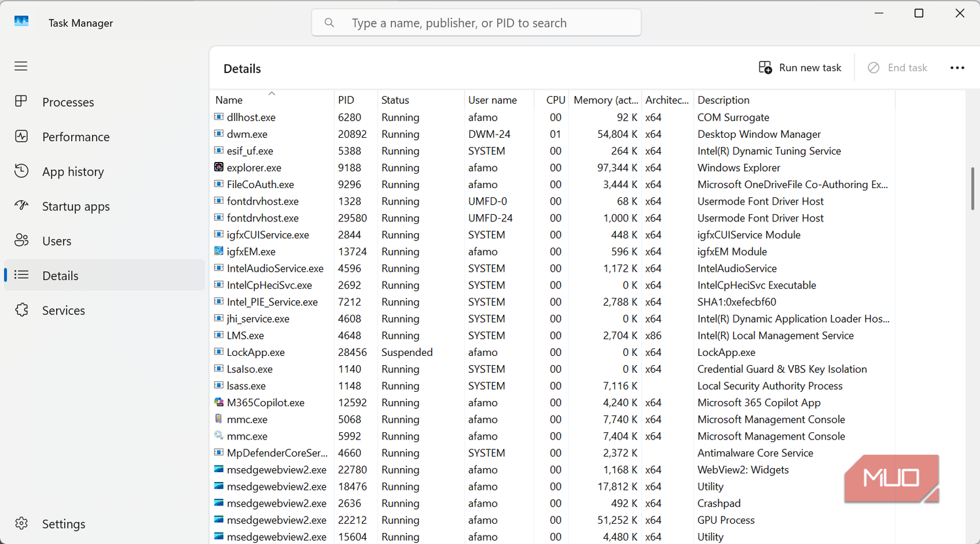Click the End task button
The image size is (980, 544).
tap(897, 68)
